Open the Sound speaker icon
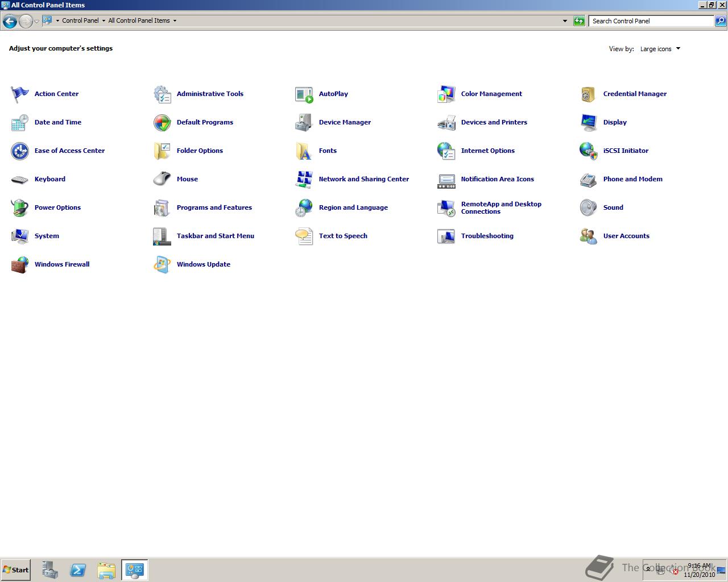728x582 pixels. point(589,207)
